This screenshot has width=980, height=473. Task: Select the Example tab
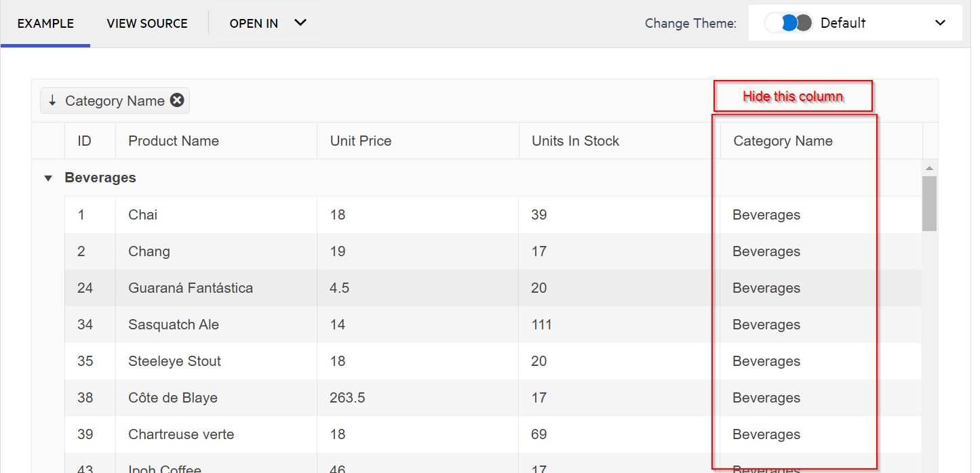tap(45, 23)
